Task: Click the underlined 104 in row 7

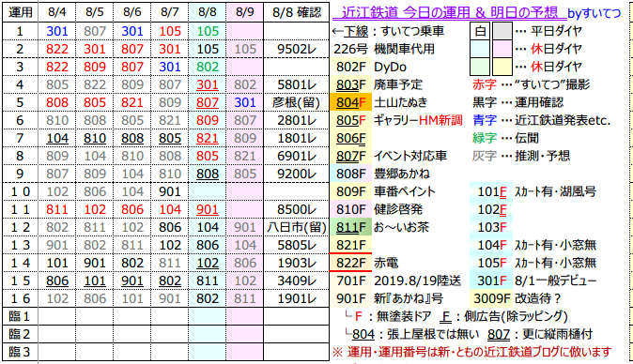Action: [56, 138]
